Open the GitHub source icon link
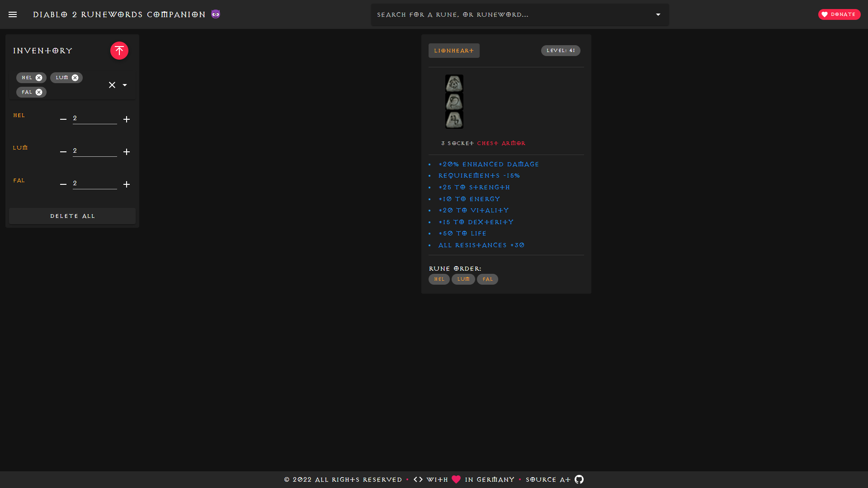 579,479
